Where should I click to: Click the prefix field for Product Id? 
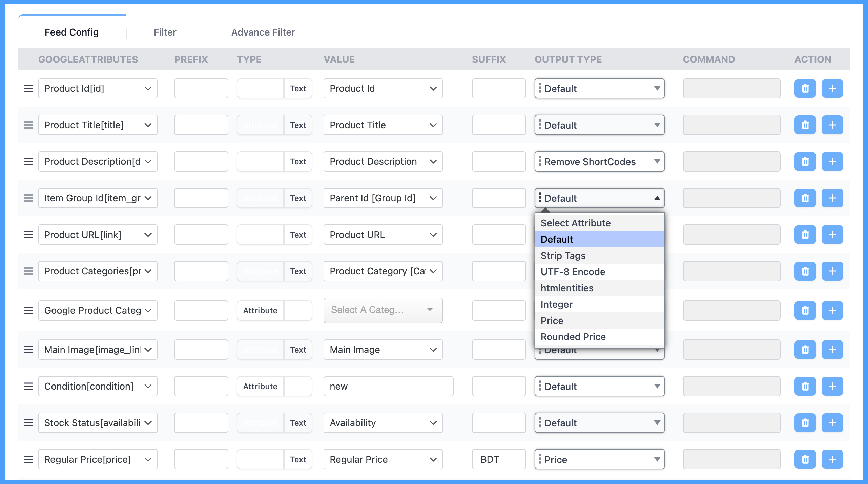point(201,88)
